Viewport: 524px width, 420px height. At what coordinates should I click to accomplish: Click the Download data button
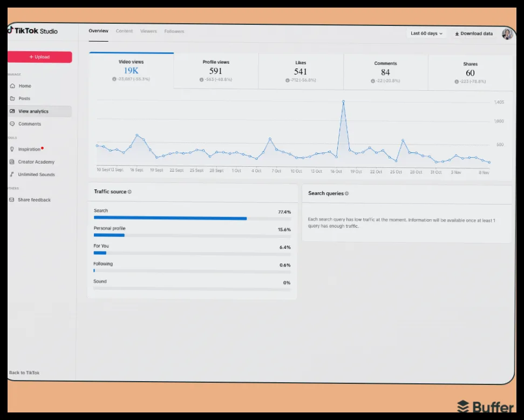(474, 33)
